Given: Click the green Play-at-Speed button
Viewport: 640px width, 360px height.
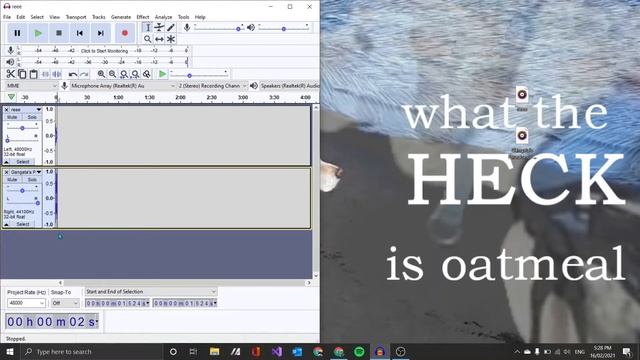Looking at the screenshot, I should [162, 74].
